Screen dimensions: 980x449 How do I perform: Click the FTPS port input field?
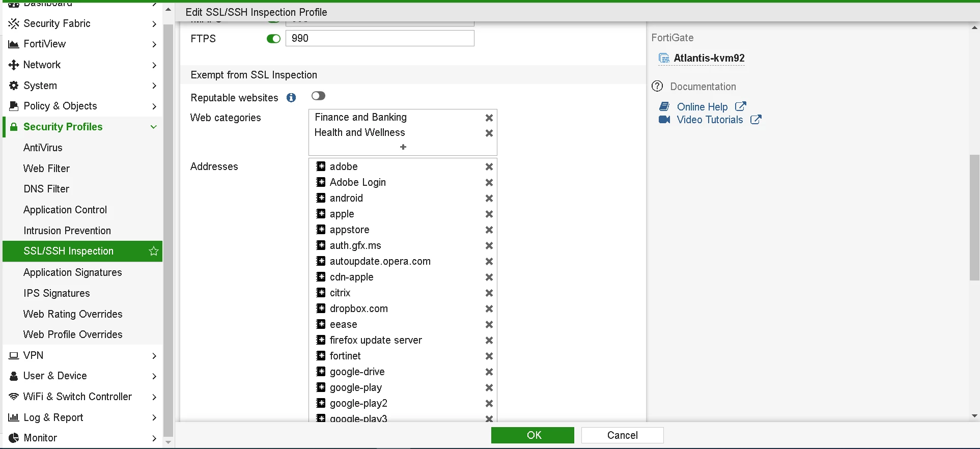point(380,38)
